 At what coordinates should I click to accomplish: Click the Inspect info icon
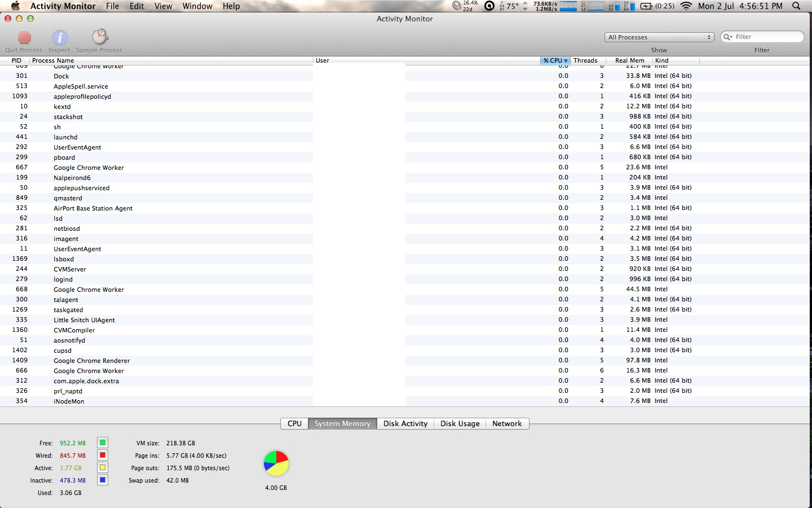coord(60,38)
